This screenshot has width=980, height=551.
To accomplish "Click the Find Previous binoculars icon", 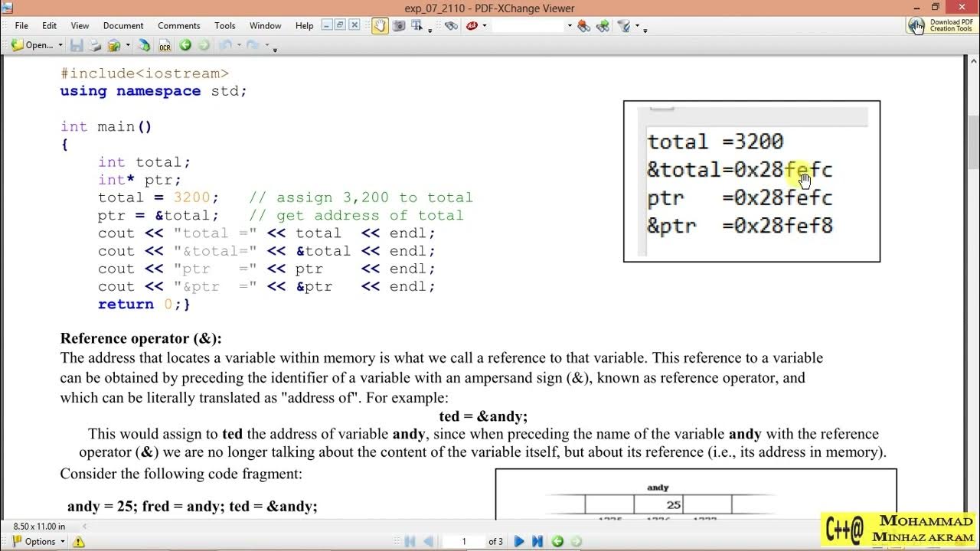I will click(583, 25).
